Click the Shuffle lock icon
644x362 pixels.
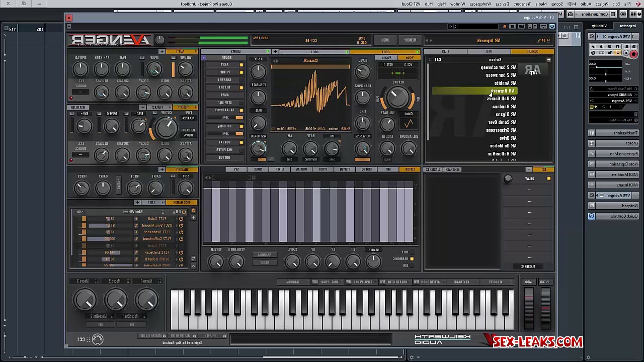coord(224,335)
